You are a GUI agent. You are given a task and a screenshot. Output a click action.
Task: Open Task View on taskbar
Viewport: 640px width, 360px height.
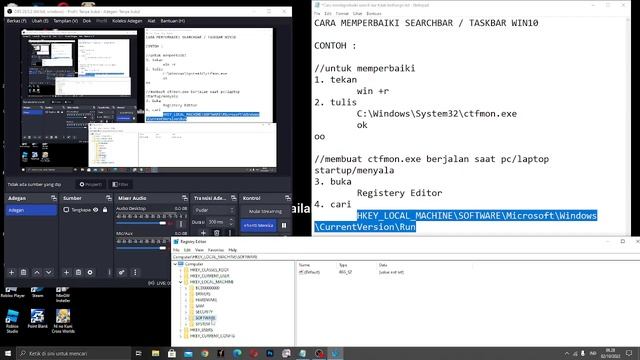(x=138, y=353)
